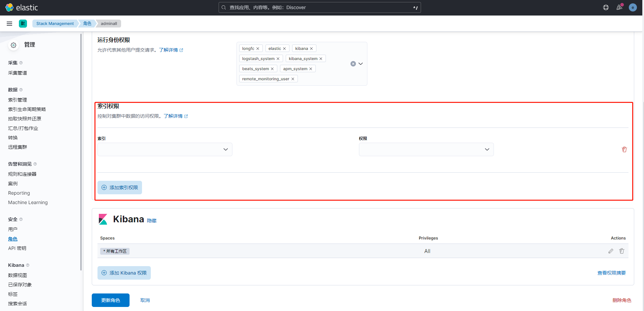The width and height of the screenshot is (644, 311).
Task: Open API 密钥 in the sidebar
Action: [x=17, y=248]
